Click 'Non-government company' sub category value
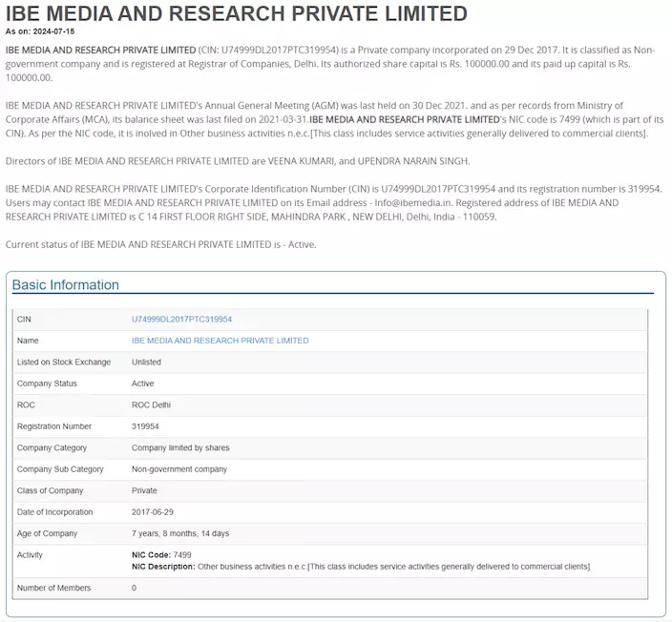Viewport: 672px width, 622px height. 179,469
